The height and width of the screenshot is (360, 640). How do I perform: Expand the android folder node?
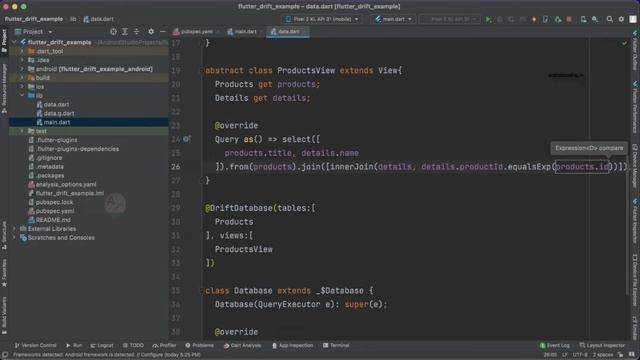coord(22,69)
